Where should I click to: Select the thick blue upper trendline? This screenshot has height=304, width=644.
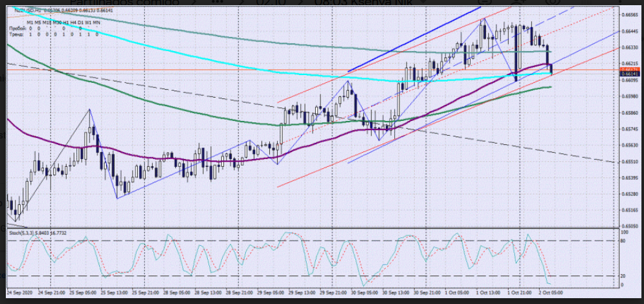(414, 38)
